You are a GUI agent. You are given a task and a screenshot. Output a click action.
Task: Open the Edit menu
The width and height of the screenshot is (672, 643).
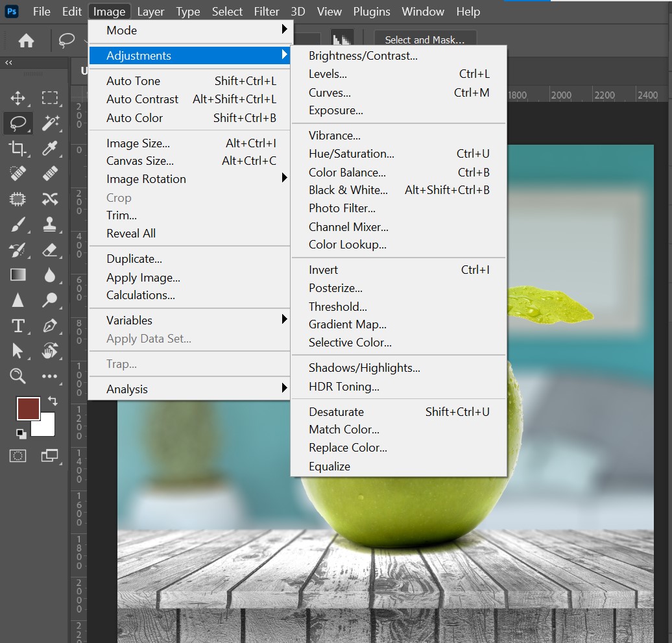point(71,12)
